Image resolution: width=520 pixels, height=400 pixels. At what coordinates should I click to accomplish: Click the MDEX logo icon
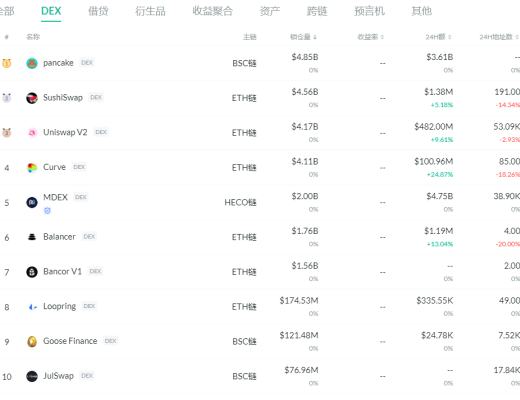click(x=32, y=202)
